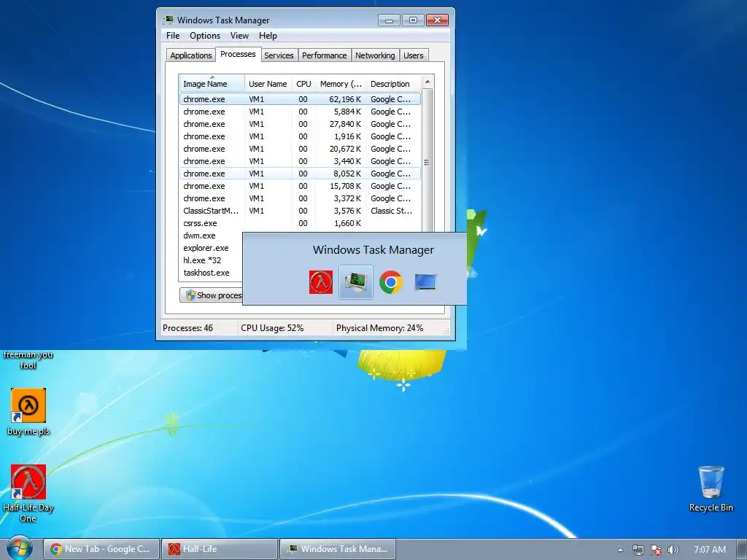Select the chrome.exe row using 3,372 K
The height and width of the screenshot is (560, 747).
(300, 198)
